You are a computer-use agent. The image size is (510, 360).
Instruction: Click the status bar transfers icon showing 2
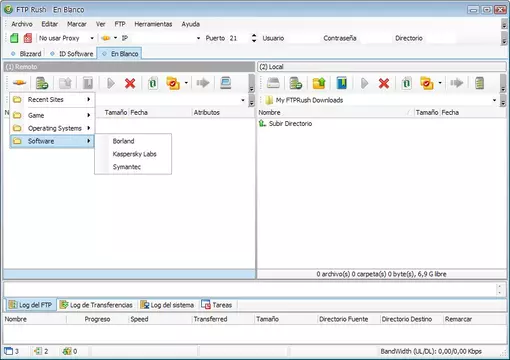pyautogui.click(x=38, y=351)
